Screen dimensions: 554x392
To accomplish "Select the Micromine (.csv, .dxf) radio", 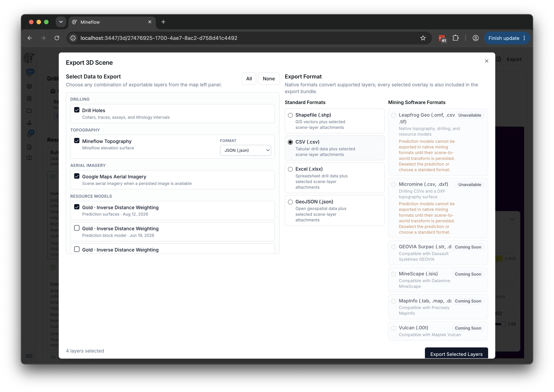I will click(394, 185).
